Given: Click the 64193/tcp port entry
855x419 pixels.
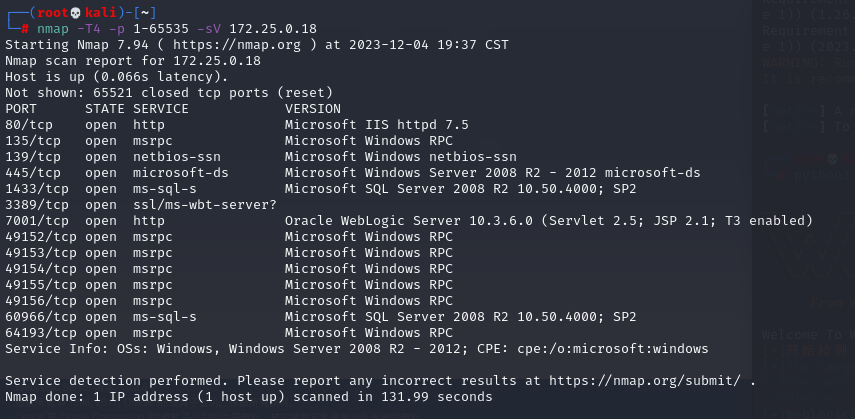Looking at the screenshot, I should pyautogui.click(x=41, y=333).
